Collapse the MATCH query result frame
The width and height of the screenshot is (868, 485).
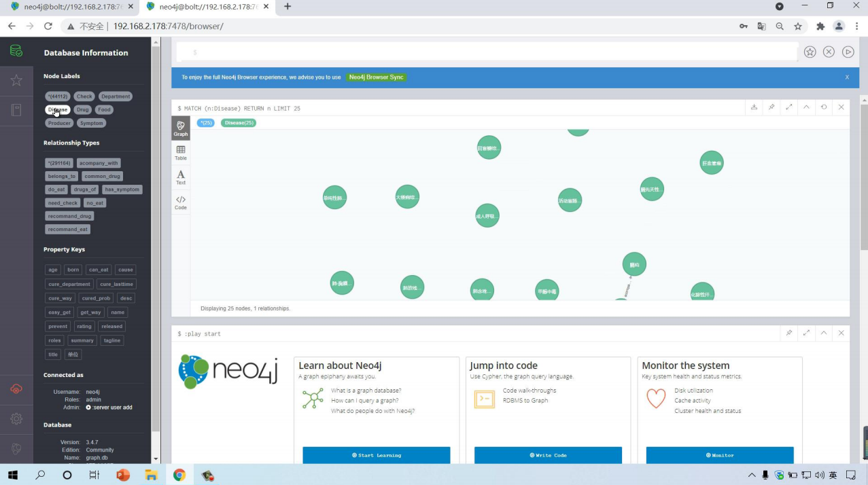click(806, 107)
